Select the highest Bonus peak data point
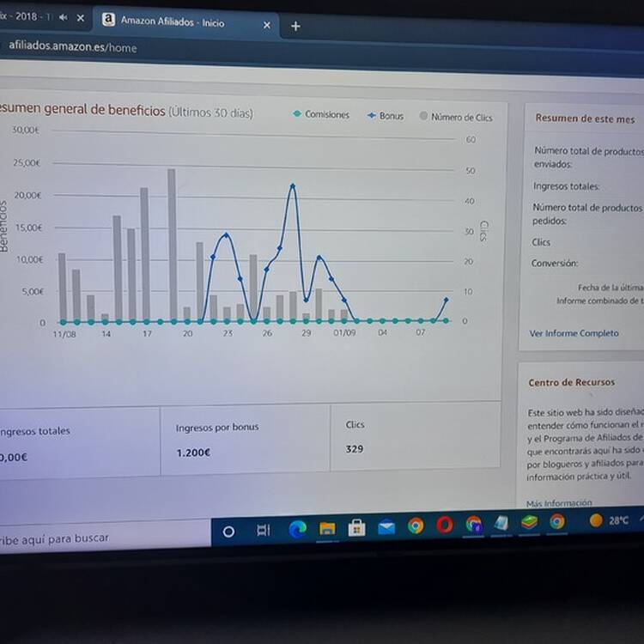The height and width of the screenshot is (644, 644). tap(293, 186)
